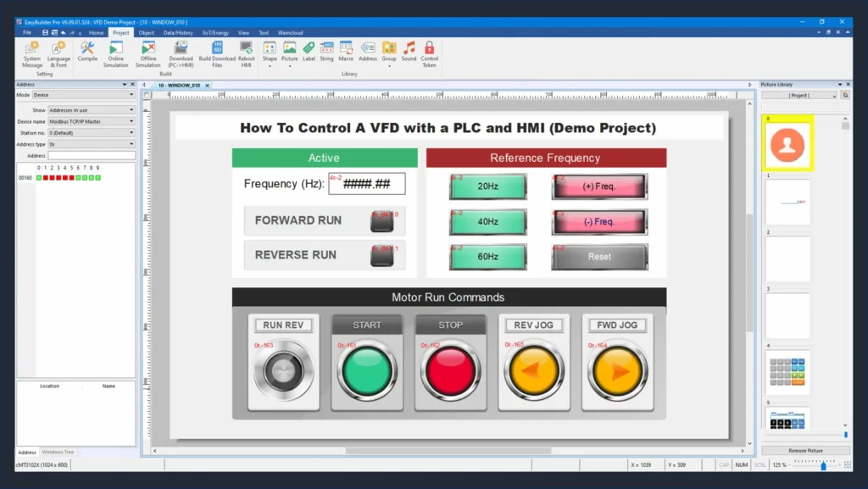This screenshot has height=489, width=868.
Task: Open the Control Token tool
Action: (x=430, y=53)
